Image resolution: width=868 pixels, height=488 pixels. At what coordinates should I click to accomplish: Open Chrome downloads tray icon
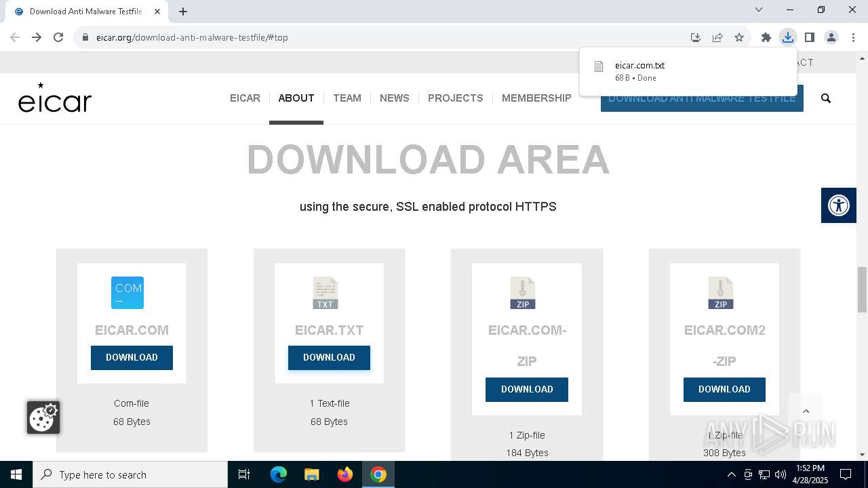pyautogui.click(x=787, y=37)
